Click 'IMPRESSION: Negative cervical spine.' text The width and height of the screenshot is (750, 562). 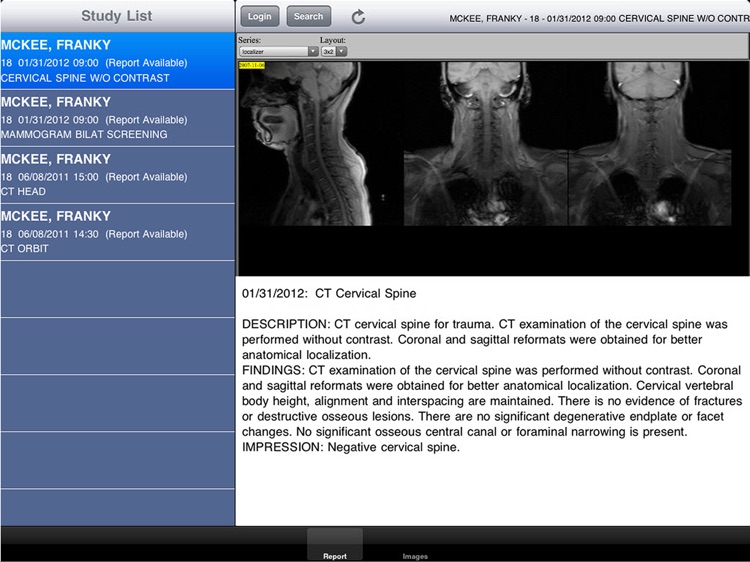[x=351, y=447]
